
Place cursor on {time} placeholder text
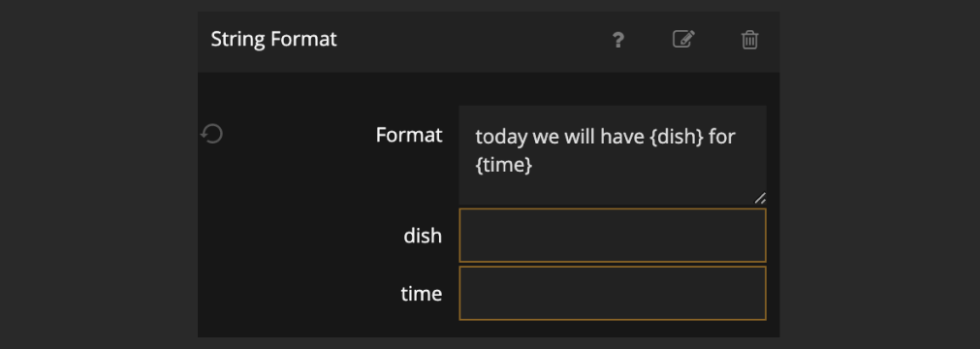pos(504,166)
